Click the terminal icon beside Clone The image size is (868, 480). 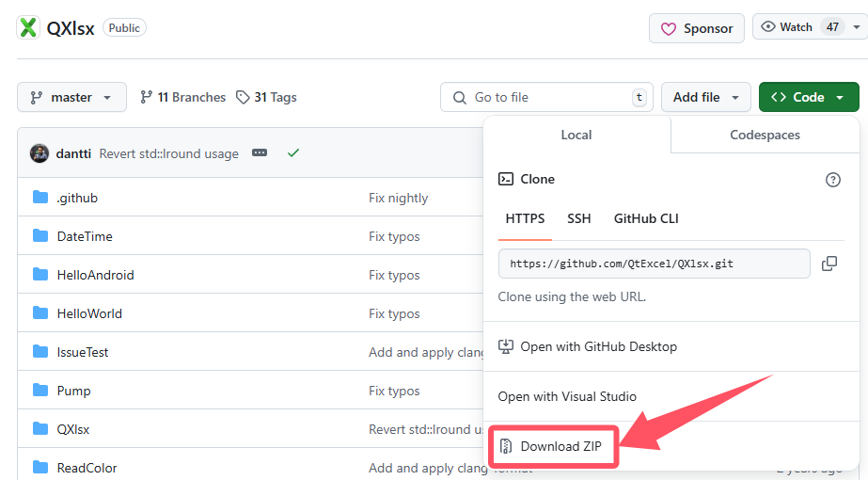click(x=505, y=179)
